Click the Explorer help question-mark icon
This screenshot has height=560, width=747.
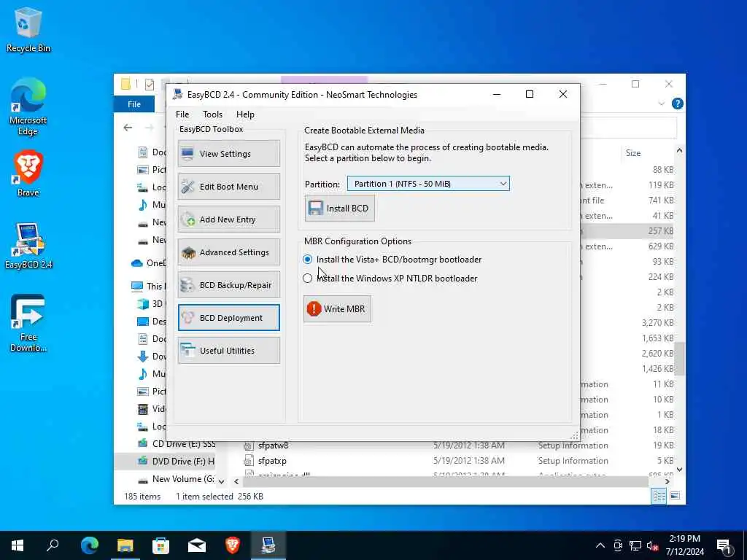(677, 104)
